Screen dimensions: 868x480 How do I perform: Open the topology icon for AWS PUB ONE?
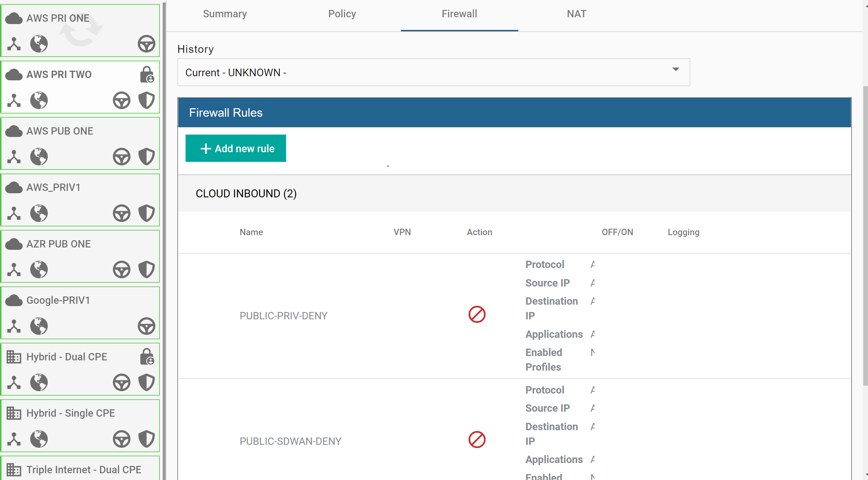[x=14, y=157]
